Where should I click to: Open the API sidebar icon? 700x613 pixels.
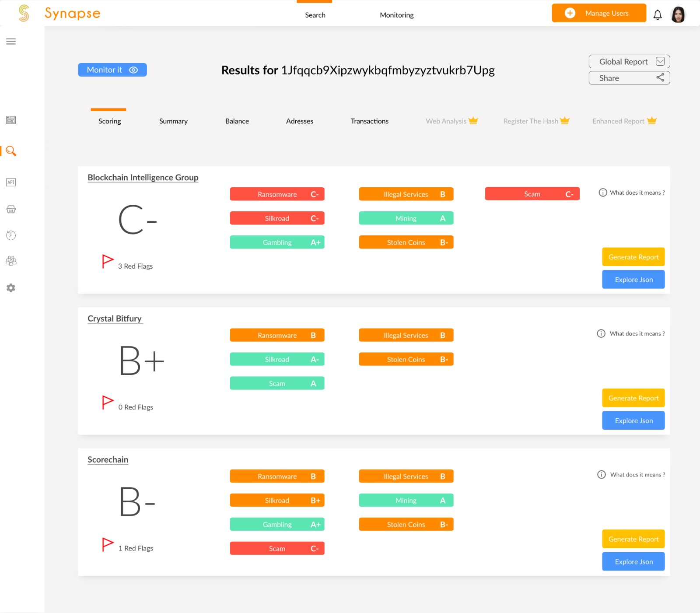coord(11,182)
